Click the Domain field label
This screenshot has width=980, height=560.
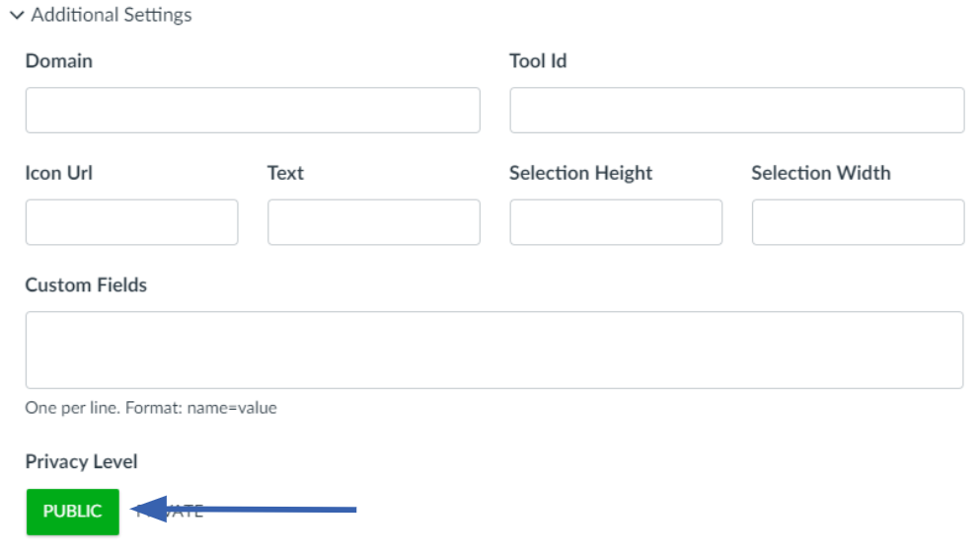tap(59, 60)
